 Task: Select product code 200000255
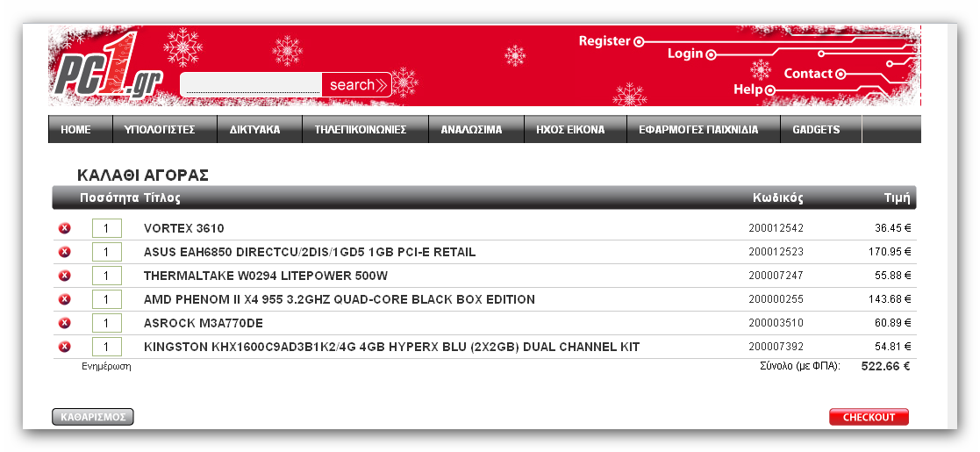coord(776,299)
